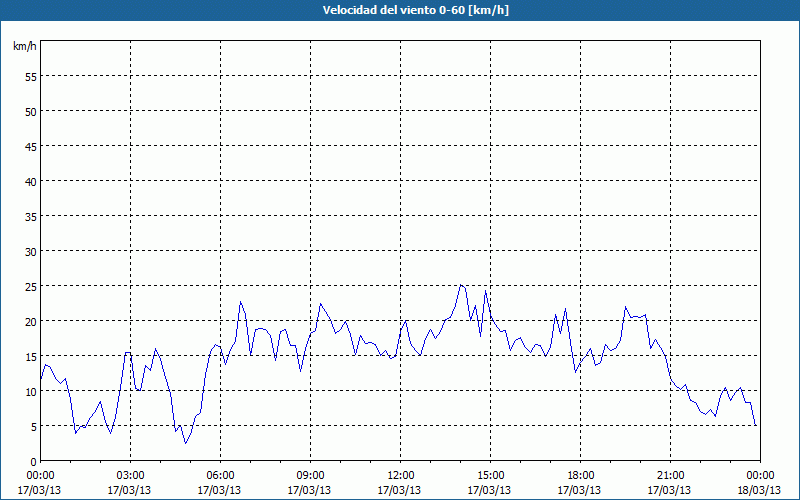Viewport: 800px width, 500px height.
Task: Select the "15" Y-axis tick label
Action: tap(31, 356)
